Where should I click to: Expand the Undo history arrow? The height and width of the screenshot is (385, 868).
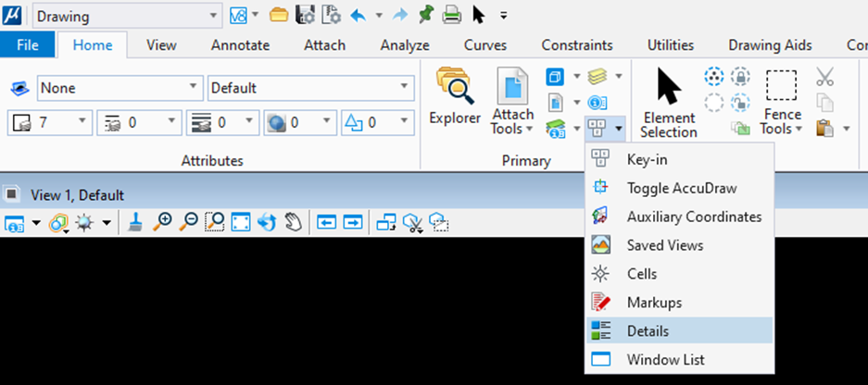[x=379, y=16]
